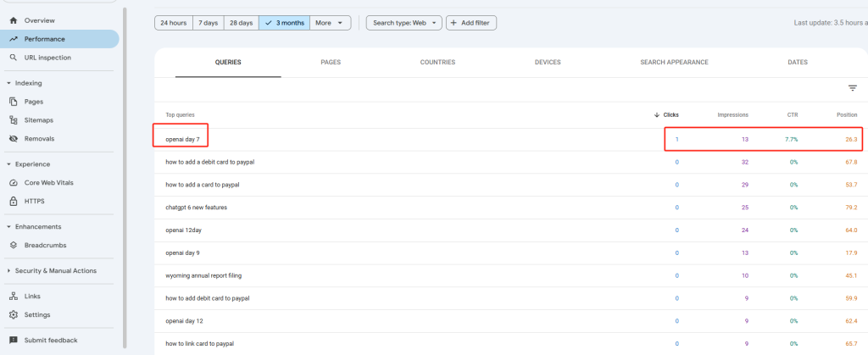Open the Search type: Web dropdown
Image resolution: width=868 pixels, height=355 pixels.
pyautogui.click(x=403, y=23)
